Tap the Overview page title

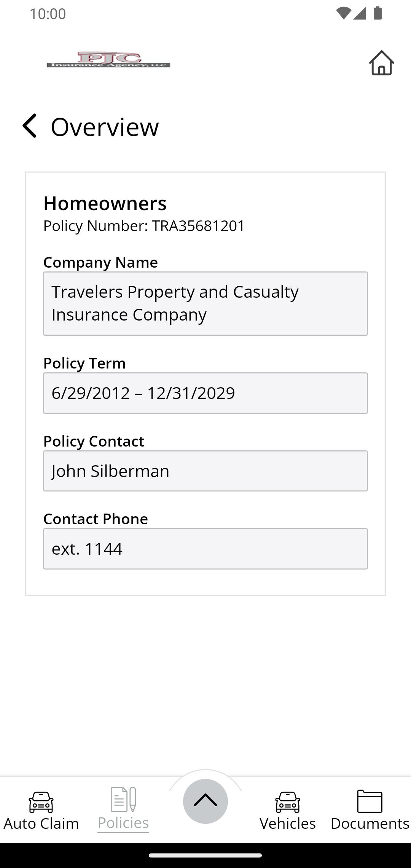coord(105,127)
